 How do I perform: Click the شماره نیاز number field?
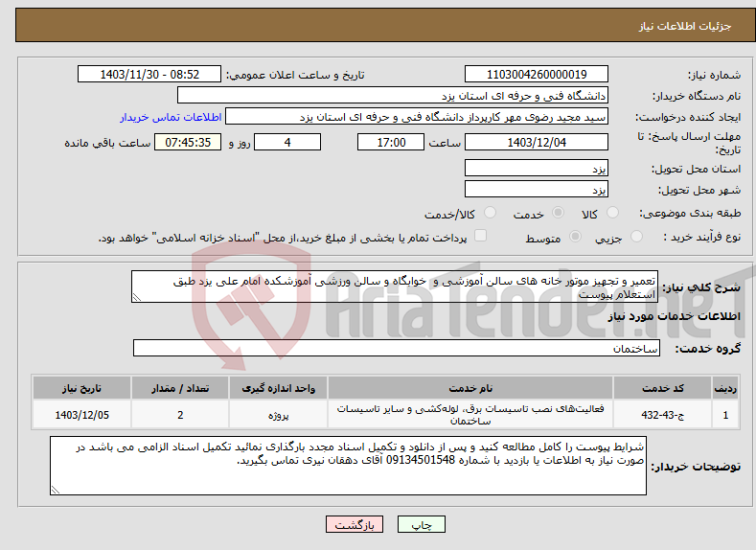[537, 74]
